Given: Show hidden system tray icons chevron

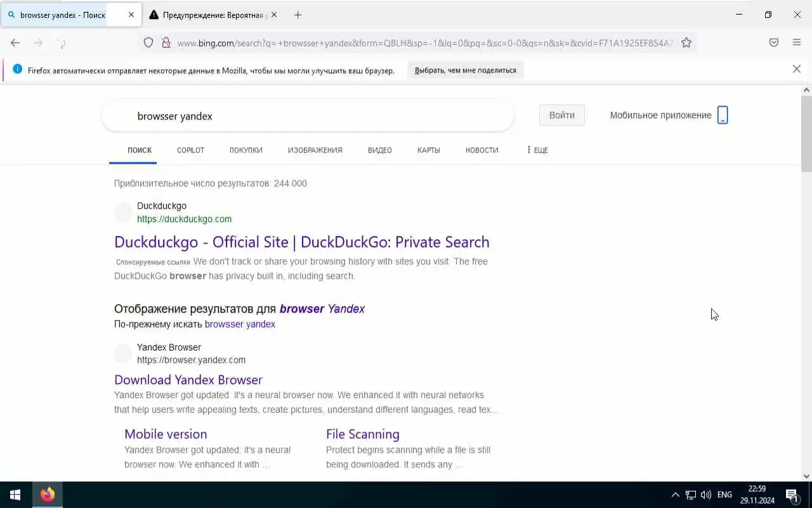Looking at the screenshot, I should coord(675,495).
